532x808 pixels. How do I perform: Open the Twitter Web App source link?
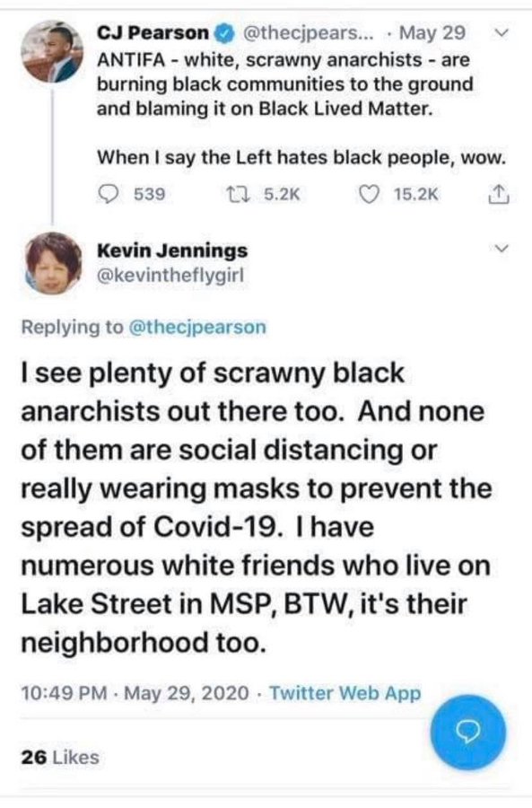pos(345,693)
